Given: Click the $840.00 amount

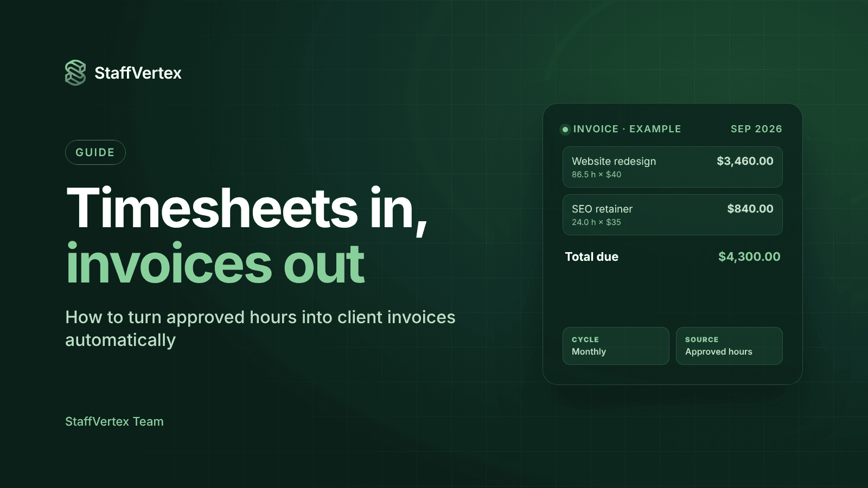Looking at the screenshot, I should [750, 209].
